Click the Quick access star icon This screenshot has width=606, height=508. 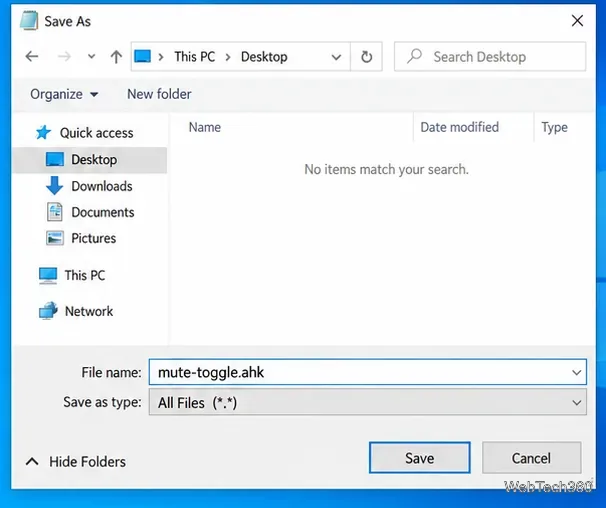pyautogui.click(x=43, y=133)
